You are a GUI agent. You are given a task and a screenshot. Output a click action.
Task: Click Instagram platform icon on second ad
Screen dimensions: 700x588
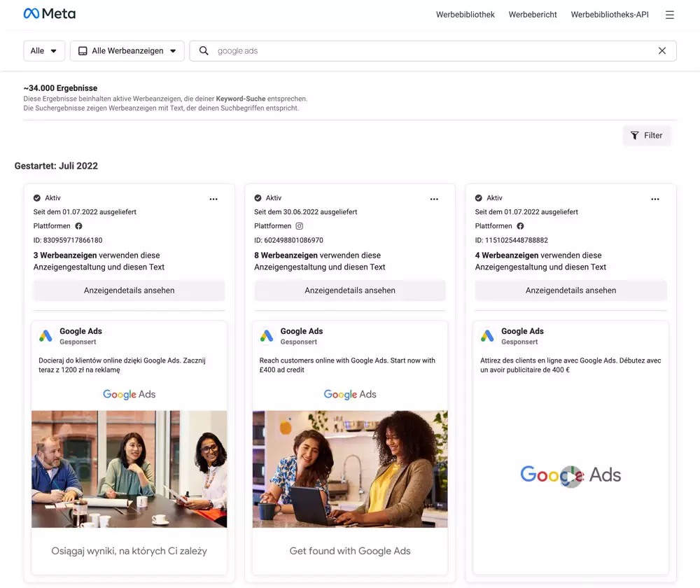click(299, 226)
